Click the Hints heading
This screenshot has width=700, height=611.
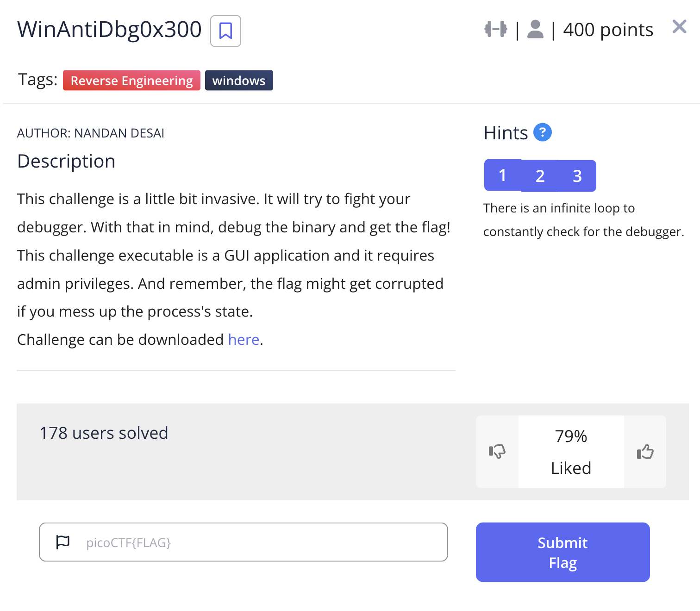[506, 133]
